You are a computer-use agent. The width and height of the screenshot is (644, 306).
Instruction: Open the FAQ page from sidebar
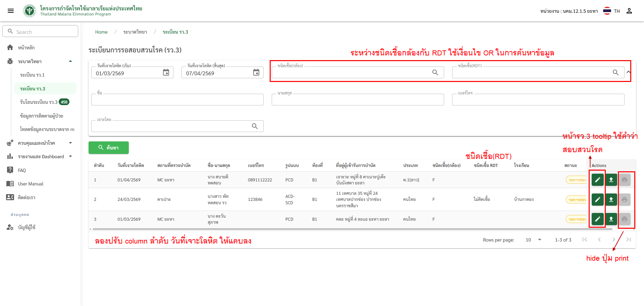[22, 170]
